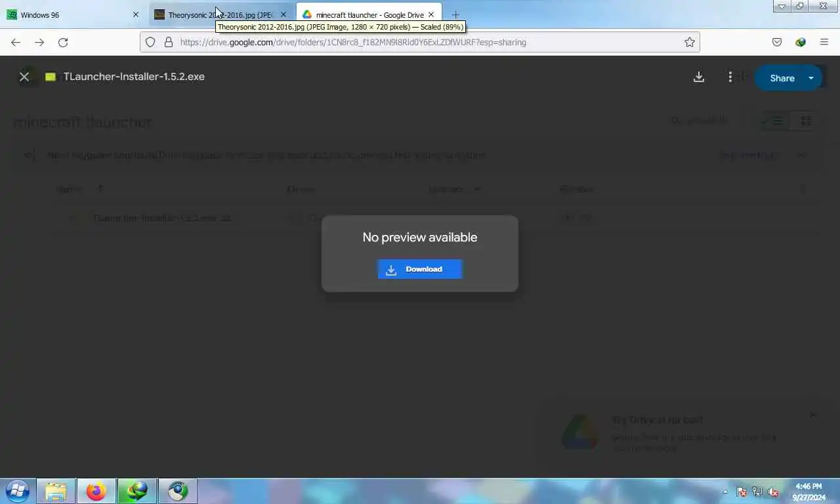Open the 4:46 PM clock and date
The image size is (840, 504).
[808, 492]
